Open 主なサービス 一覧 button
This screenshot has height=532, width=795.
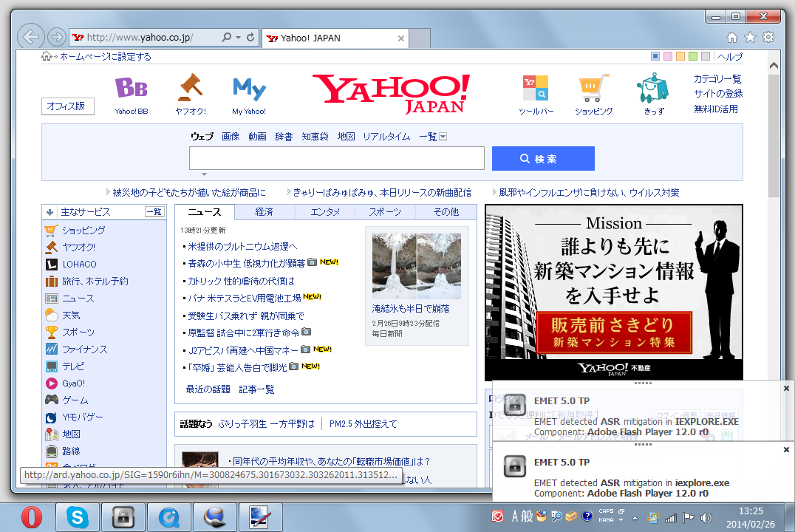tap(154, 212)
